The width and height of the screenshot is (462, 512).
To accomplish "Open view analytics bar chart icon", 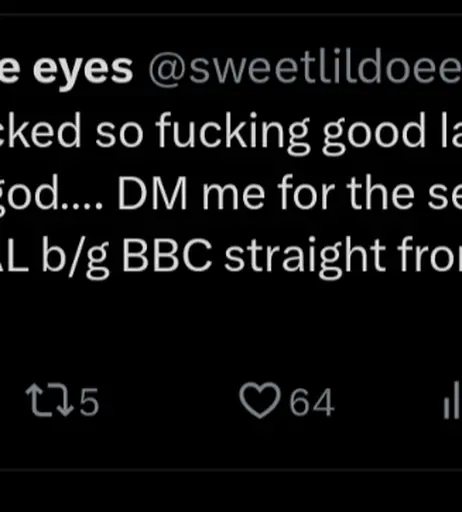I will pos(453,400).
